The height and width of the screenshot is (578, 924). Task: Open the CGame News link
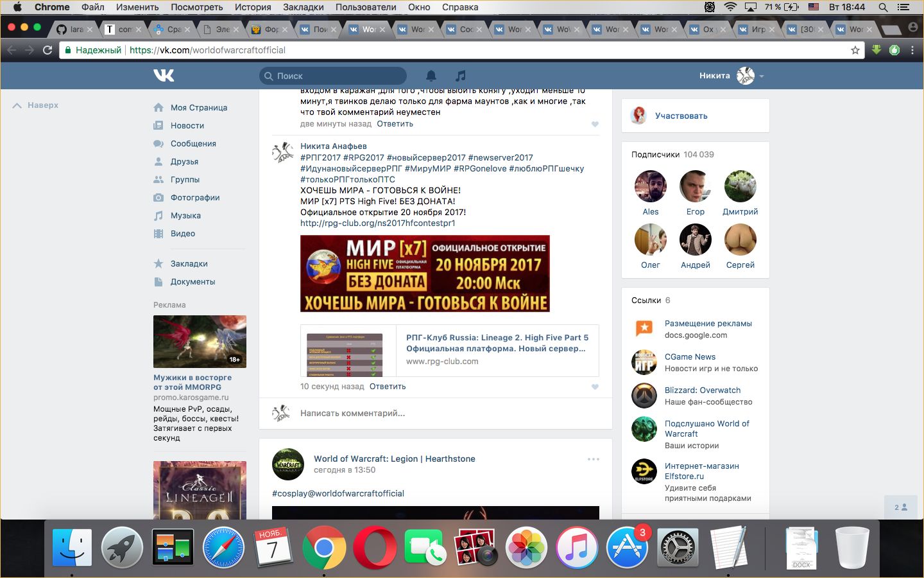690,357
